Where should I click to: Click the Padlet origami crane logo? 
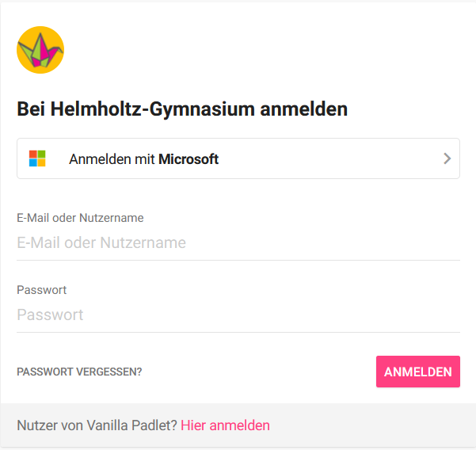click(x=40, y=50)
